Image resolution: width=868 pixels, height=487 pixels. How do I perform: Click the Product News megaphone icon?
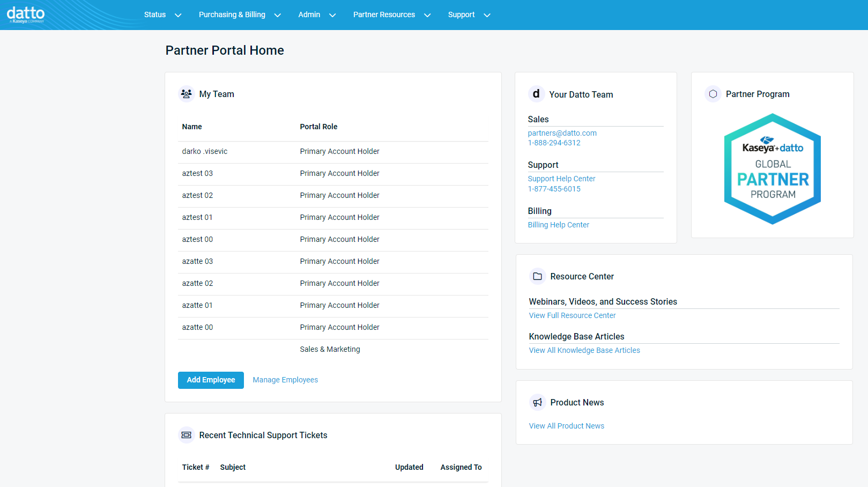[x=537, y=402]
